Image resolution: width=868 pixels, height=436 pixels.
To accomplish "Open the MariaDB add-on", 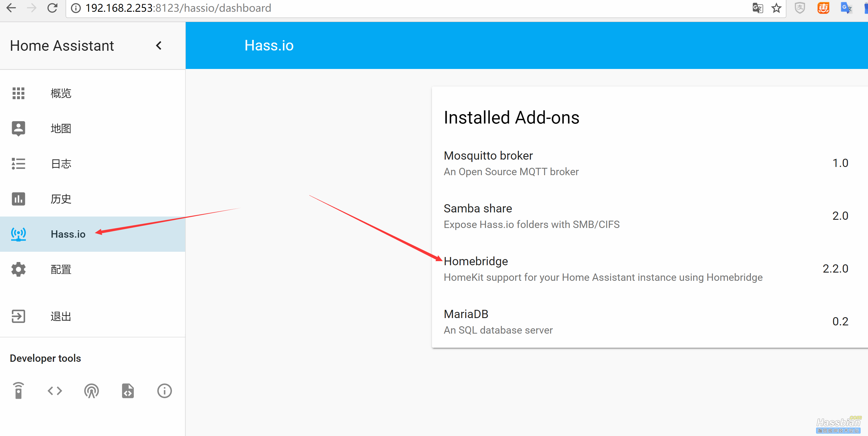I will (x=650, y=322).
